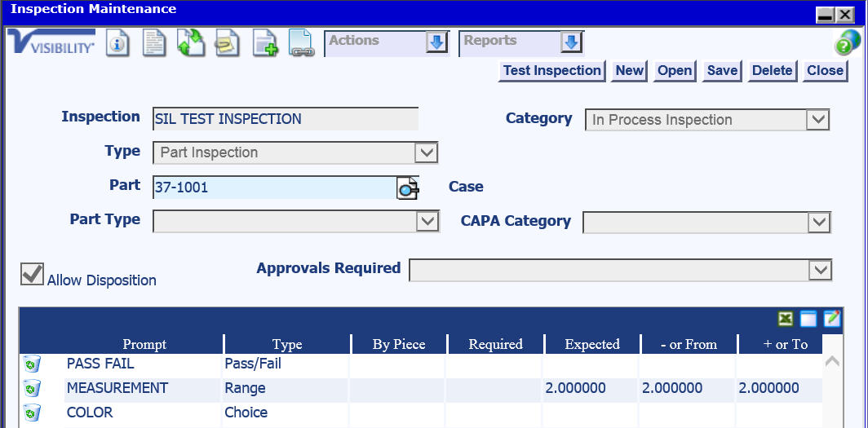868x428 pixels.
Task: Open the Actions dropdown menu
Action: click(x=436, y=42)
